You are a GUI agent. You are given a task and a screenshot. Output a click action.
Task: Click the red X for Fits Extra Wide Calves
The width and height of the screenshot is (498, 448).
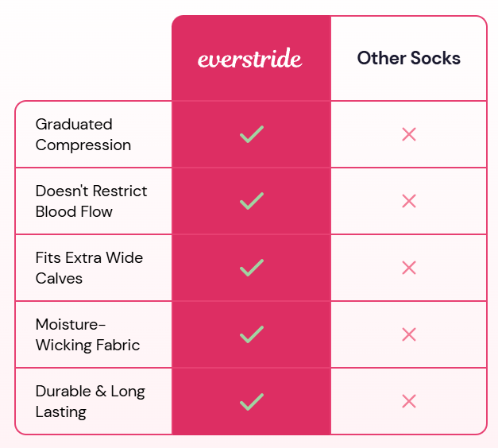(409, 268)
